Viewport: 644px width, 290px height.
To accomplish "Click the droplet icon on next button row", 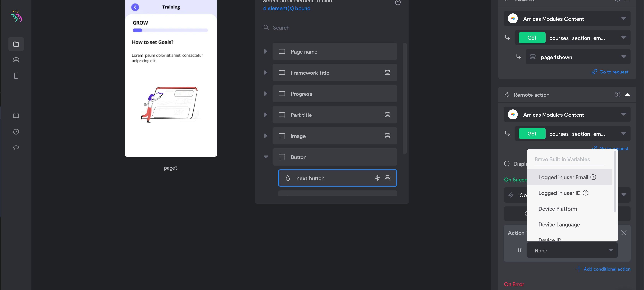I will [x=287, y=178].
